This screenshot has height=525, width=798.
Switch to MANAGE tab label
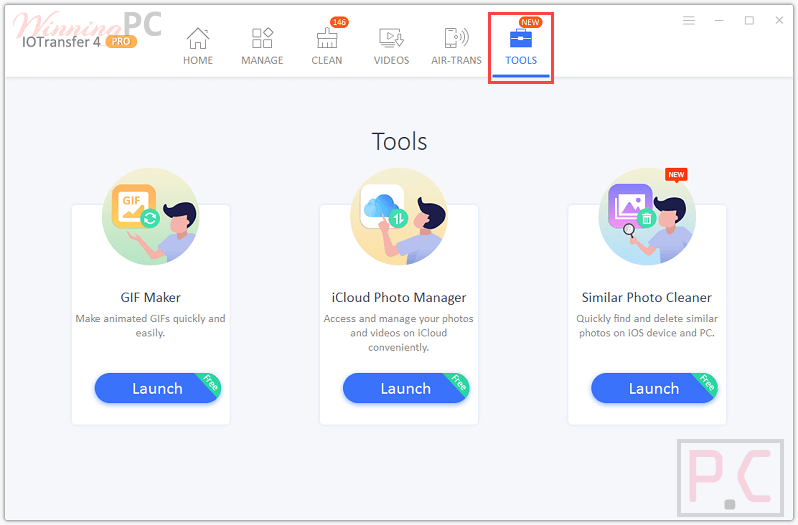[262, 60]
